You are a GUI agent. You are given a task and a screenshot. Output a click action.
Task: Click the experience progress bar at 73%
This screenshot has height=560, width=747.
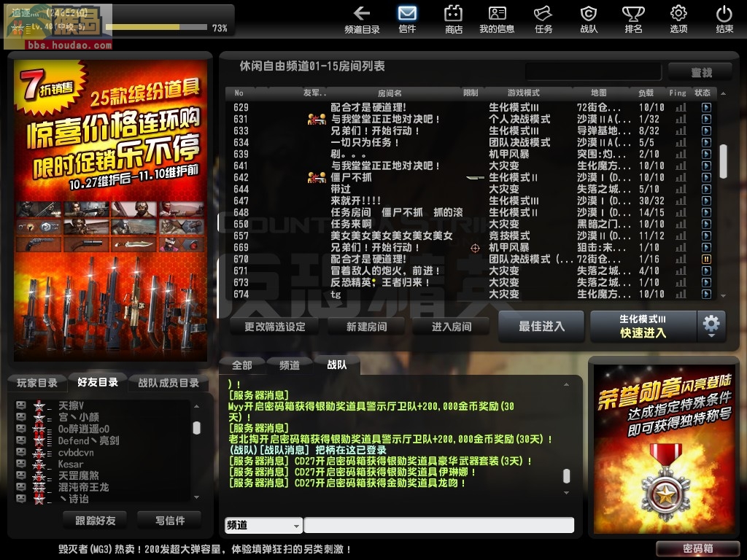point(156,28)
